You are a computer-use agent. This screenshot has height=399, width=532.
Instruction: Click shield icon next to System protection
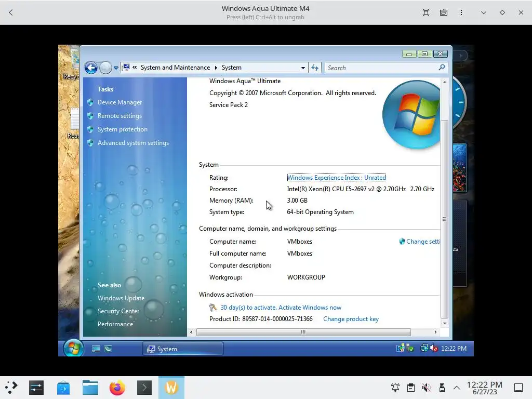point(90,129)
